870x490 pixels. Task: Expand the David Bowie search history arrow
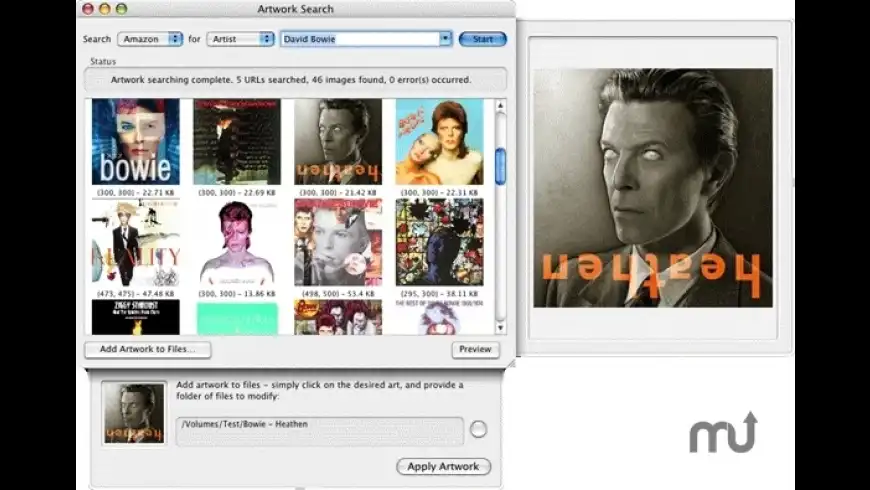[x=445, y=39]
